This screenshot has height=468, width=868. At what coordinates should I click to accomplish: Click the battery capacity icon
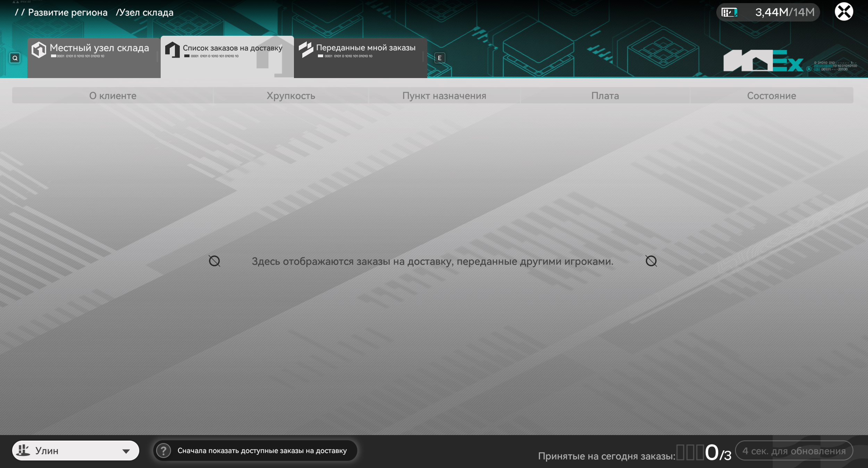coord(729,13)
